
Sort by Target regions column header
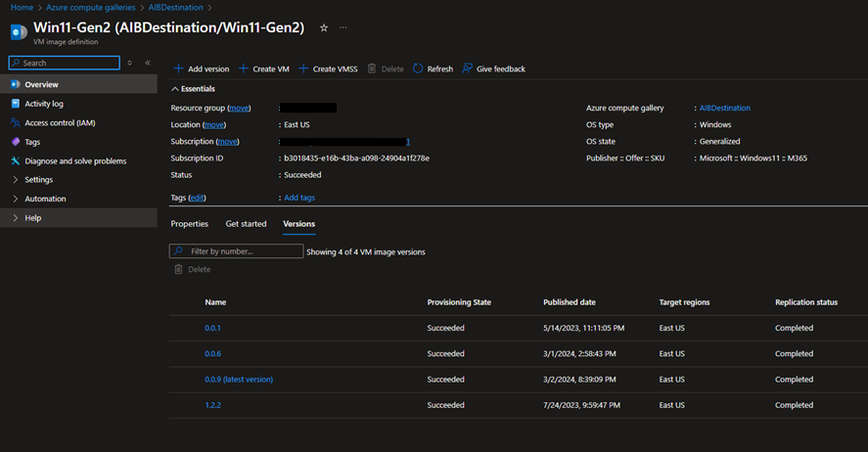click(x=684, y=302)
